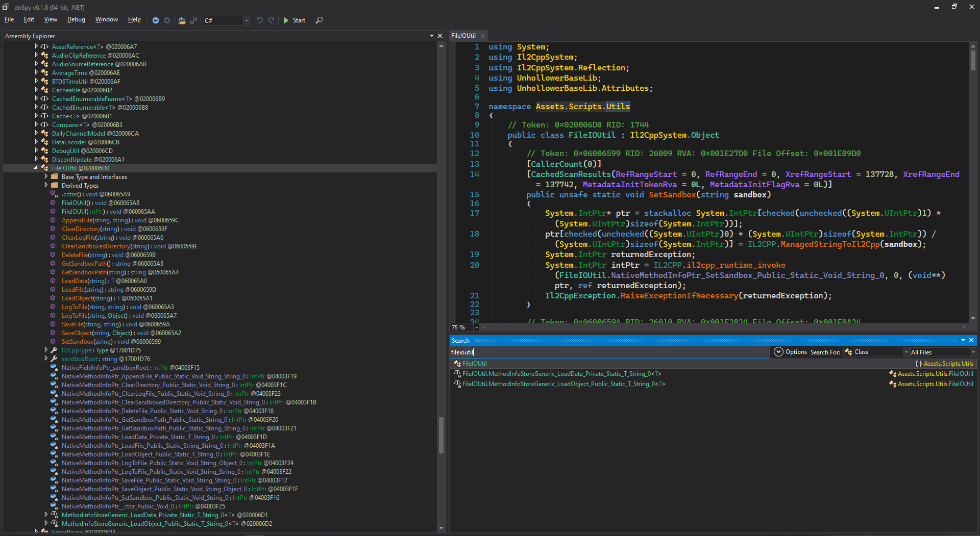Screen dimensions: 980x536
Task: Close the FileIOUtil document tab
Action: tap(483, 36)
